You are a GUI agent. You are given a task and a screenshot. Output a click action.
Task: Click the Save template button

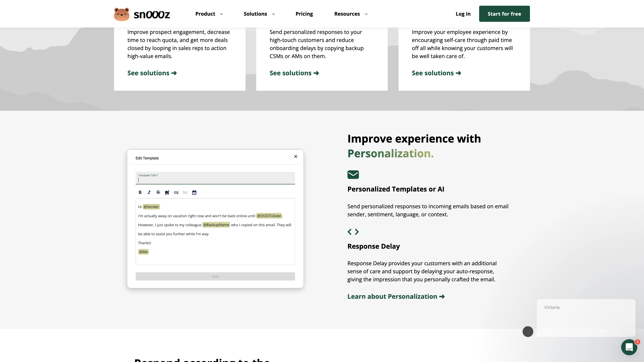[215, 276]
